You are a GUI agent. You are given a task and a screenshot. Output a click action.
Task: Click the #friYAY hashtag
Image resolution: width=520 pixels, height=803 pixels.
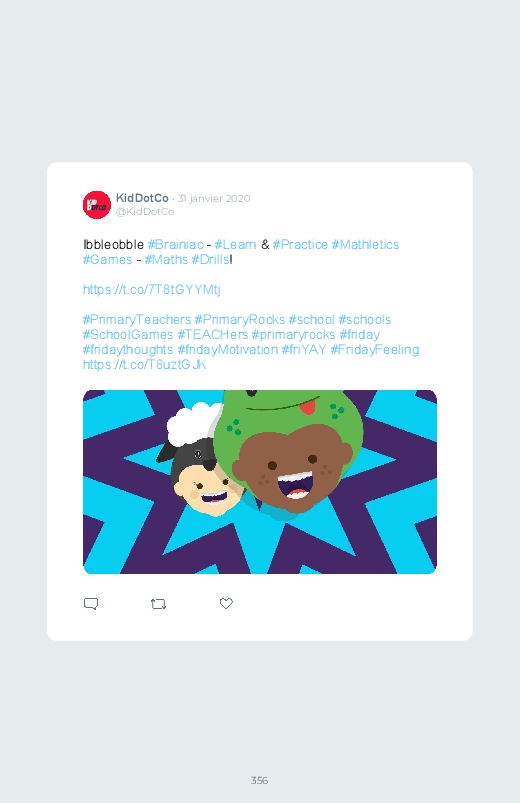coord(304,350)
